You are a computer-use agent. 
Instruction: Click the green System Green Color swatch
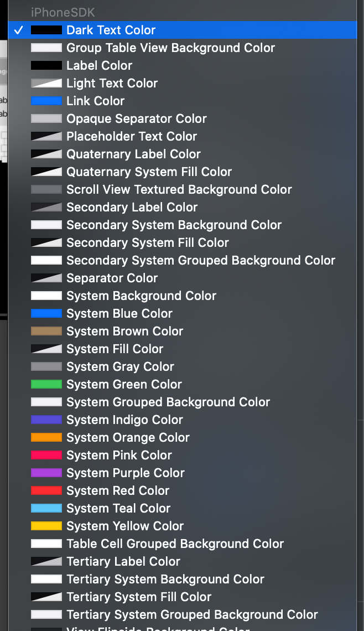coord(46,384)
